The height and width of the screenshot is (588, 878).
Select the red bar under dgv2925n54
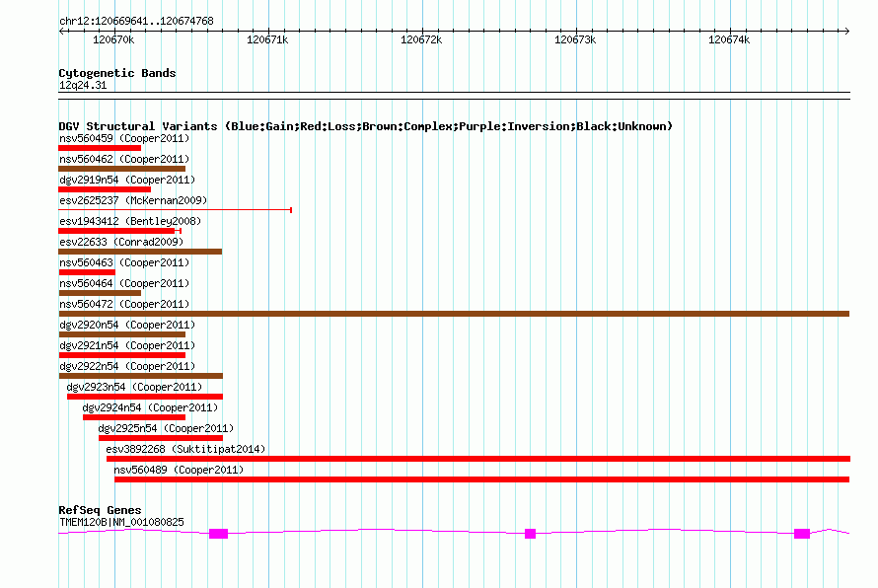(x=161, y=438)
